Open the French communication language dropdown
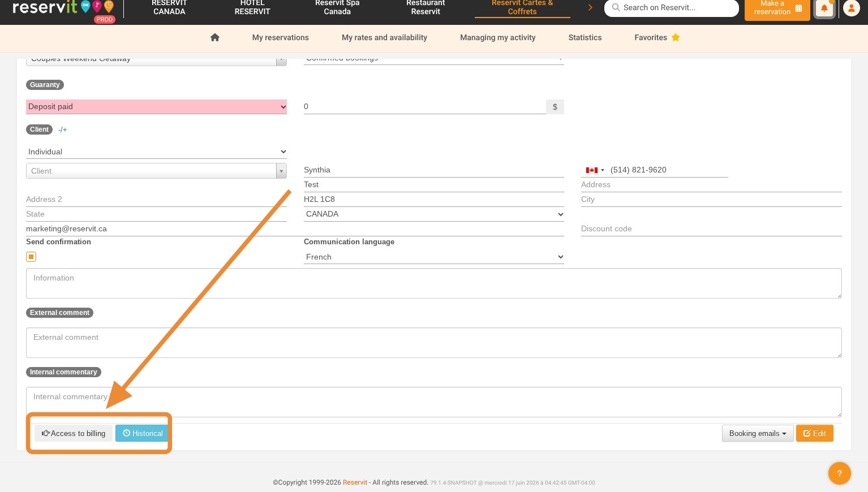Image resolution: width=868 pixels, height=492 pixels. pyautogui.click(x=434, y=257)
